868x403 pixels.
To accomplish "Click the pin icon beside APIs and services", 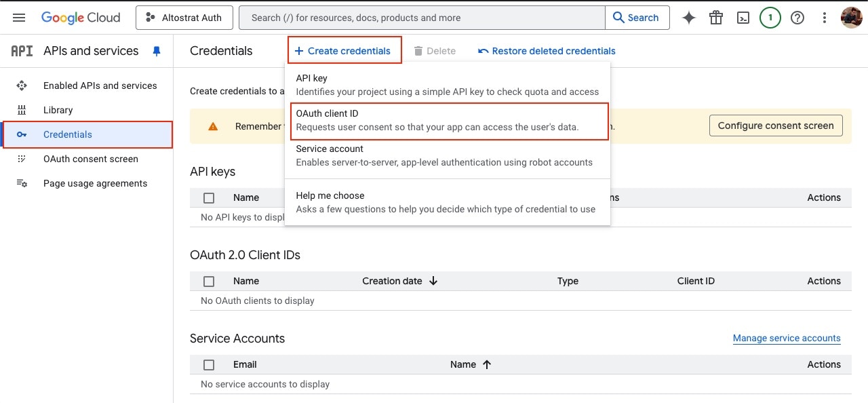I will (x=157, y=51).
